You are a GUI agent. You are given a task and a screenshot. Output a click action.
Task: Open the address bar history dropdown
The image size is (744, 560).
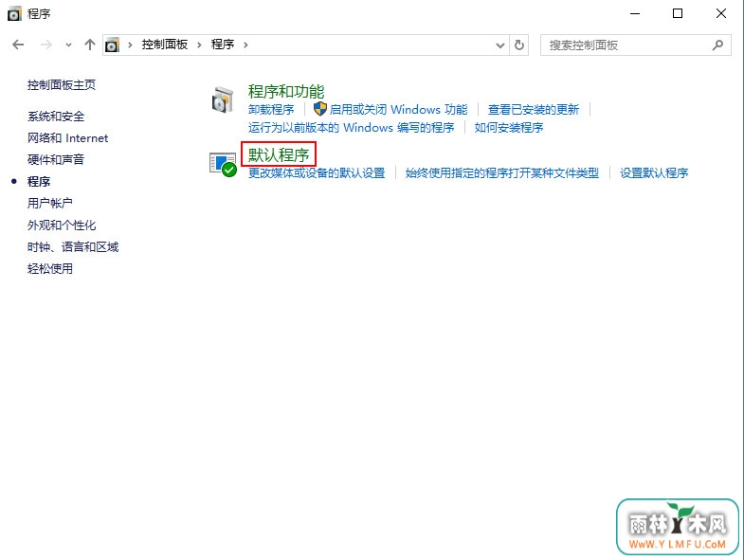[500, 45]
